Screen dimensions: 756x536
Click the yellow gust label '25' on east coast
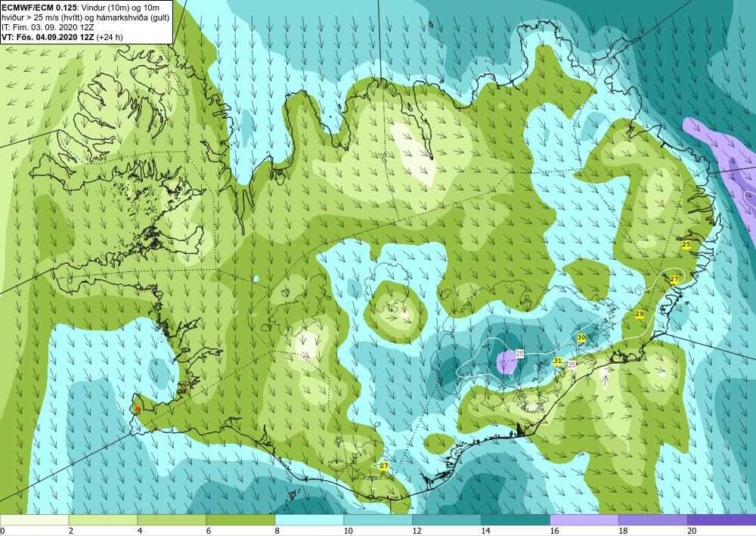click(686, 244)
